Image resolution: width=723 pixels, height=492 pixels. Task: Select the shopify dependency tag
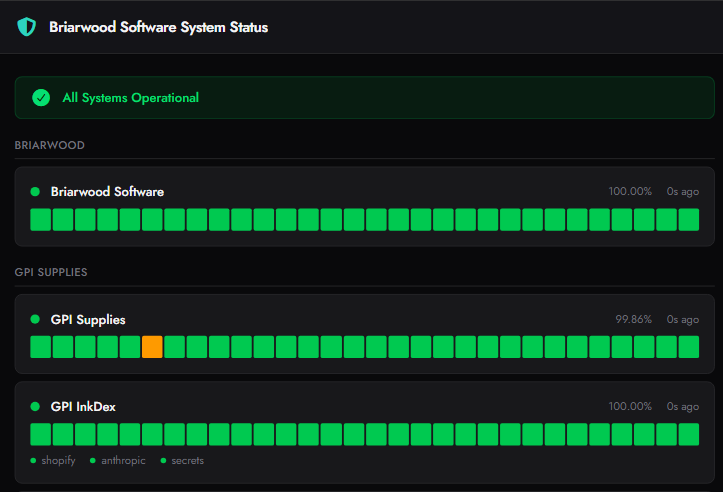point(58,461)
